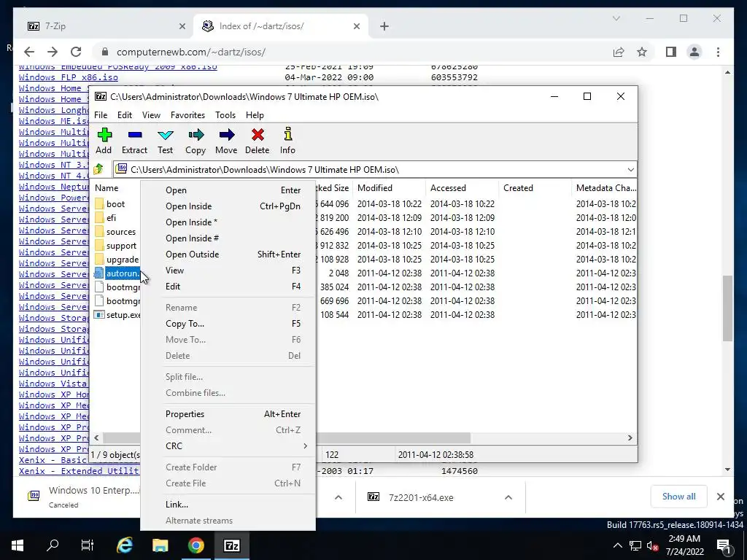Viewport: 747px width, 560px height.
Task: Click the Info toolbar icon
Action: (x=287, y=134)
